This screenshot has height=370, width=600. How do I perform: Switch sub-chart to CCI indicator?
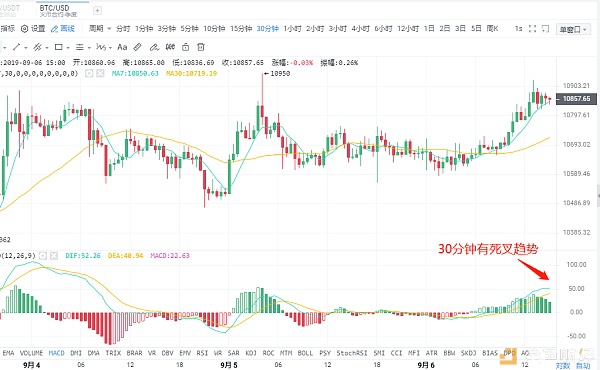[396, 353]
